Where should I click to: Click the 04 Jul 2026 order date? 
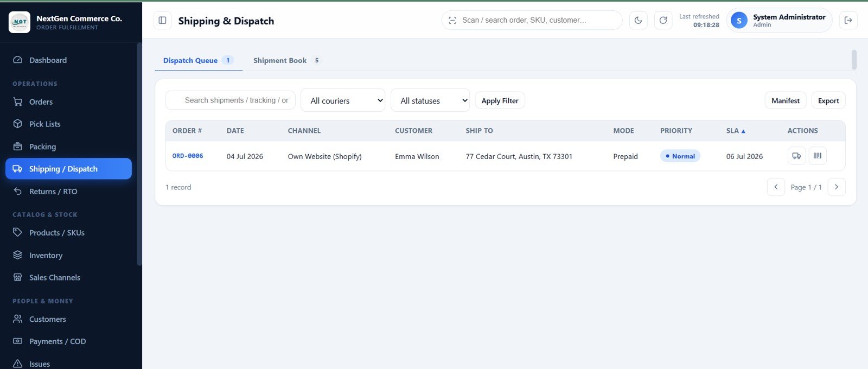pyautogui.click(x=245, y=156)
